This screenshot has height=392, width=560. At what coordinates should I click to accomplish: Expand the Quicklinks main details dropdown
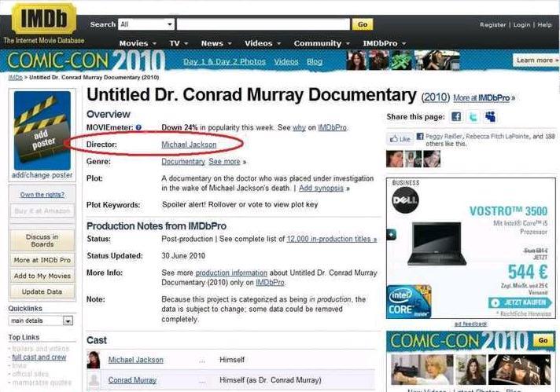click(x=68, y=321)
